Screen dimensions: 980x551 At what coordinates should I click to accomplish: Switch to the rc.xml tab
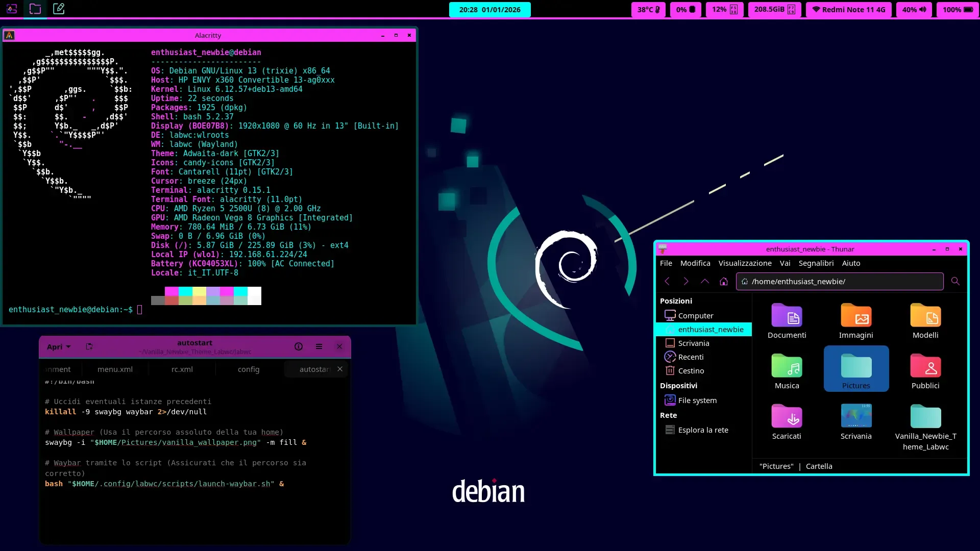(182, 369)
